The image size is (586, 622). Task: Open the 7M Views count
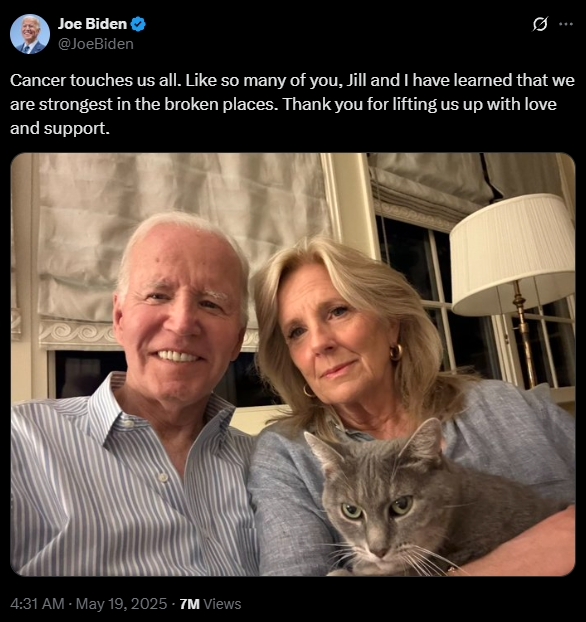[x=210, y=604]
